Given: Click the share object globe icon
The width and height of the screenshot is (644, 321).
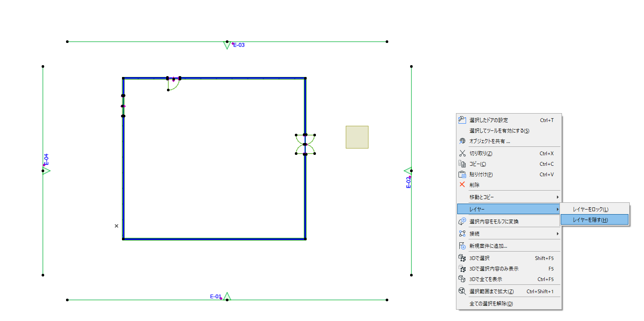Looking at the screenshot, I should (x=462, y=141).
